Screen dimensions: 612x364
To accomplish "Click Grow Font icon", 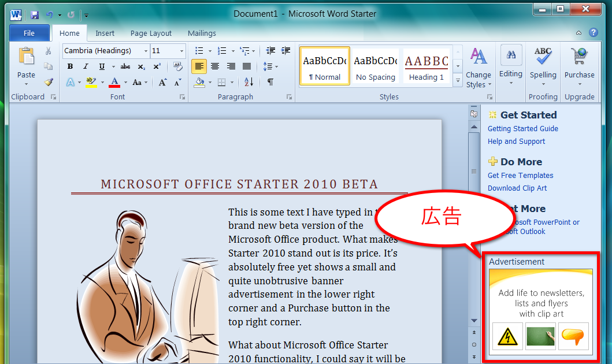I will (162, 82).
